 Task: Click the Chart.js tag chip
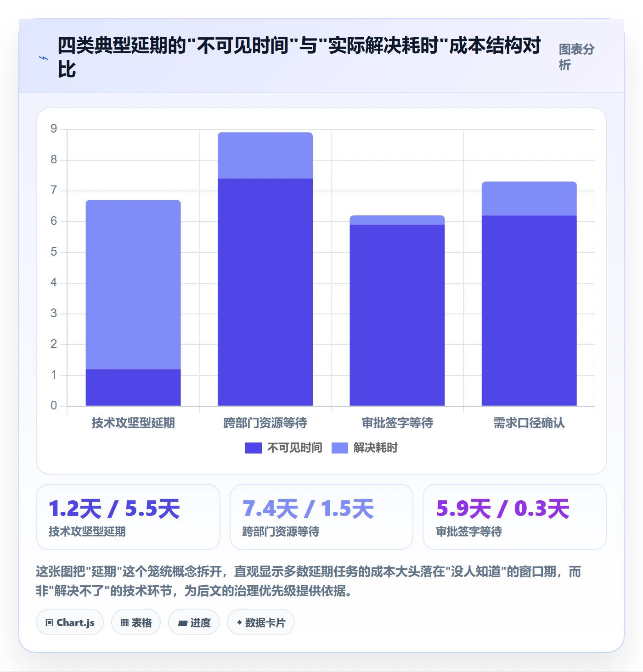[x=70, y=622]
